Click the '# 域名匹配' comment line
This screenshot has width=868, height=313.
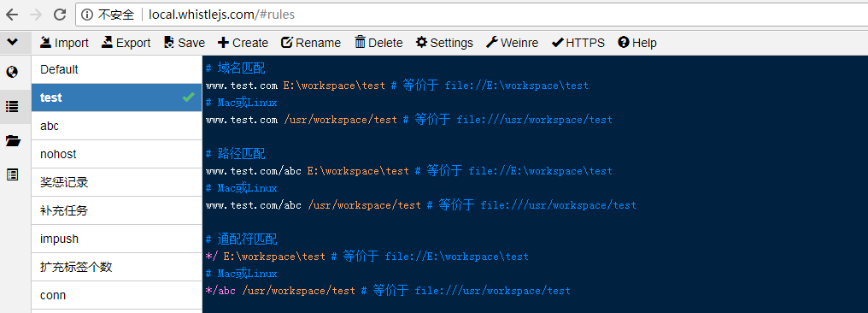[x=235, y=68]
